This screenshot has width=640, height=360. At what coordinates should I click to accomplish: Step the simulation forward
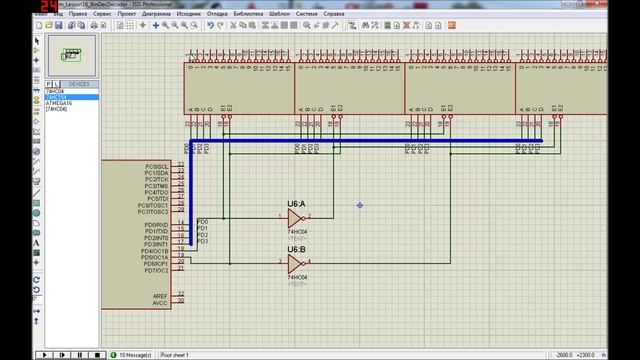coord(62,355)
